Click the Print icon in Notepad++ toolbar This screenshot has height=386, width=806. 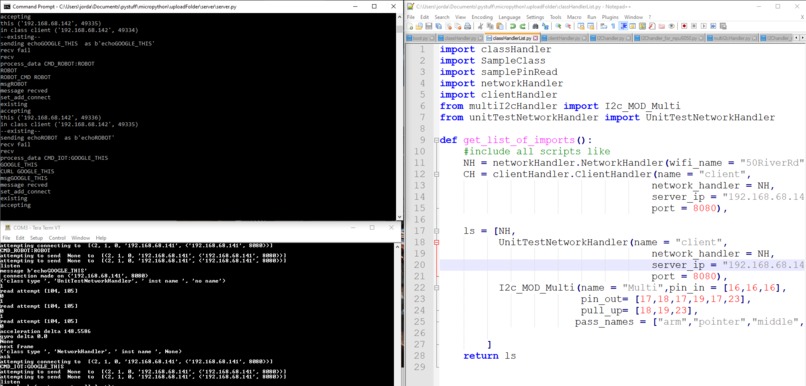pyautogui.click(x=467, y=26)
